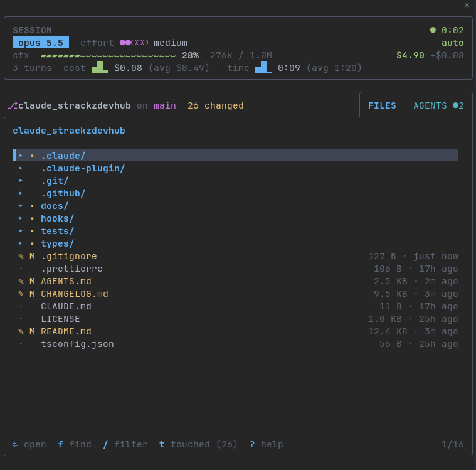This screenshot has height=470, width=476.
Task: Select the .github/ folder name
Action: click(x=63, y=193)
